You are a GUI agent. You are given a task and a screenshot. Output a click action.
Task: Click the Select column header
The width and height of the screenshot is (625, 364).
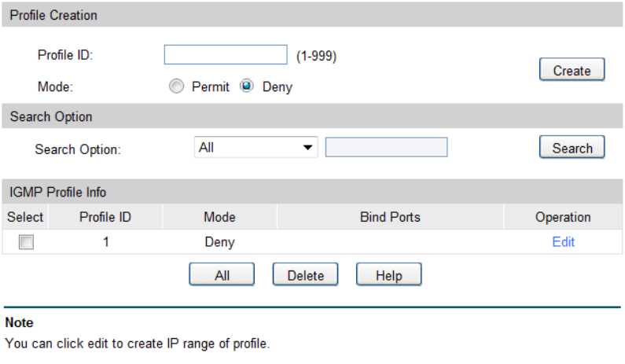coord(26,217)
